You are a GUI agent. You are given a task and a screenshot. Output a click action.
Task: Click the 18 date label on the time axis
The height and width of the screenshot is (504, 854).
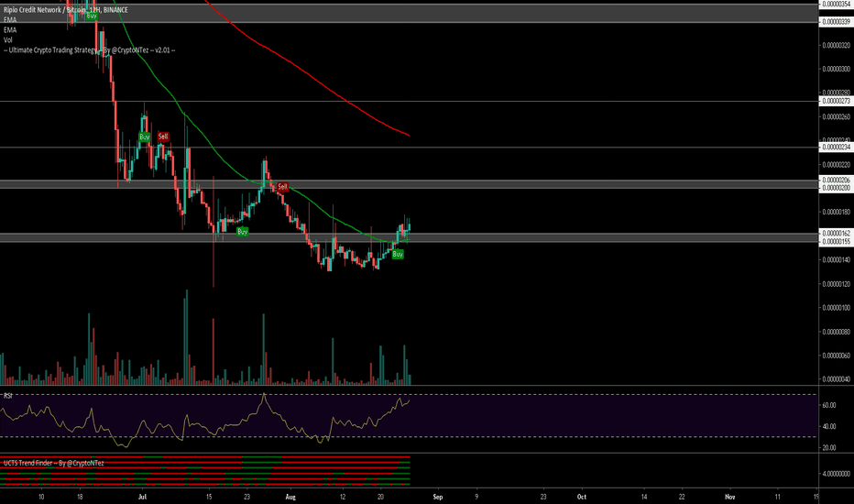pos(80,497)
